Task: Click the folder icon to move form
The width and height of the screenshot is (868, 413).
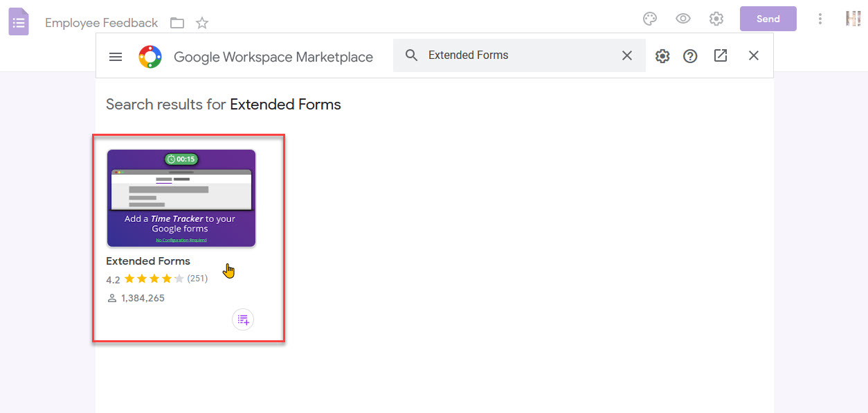Action: (x=177, y=22)
